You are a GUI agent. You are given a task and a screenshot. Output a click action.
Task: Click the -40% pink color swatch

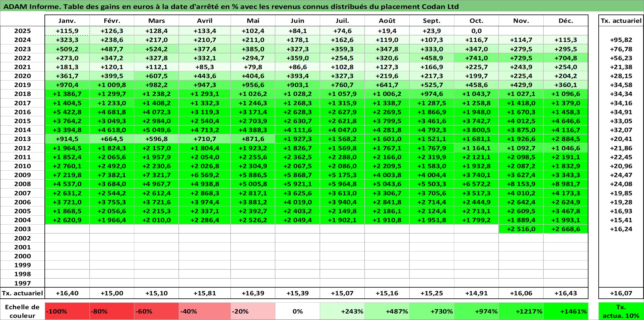pyautogui.click(x=205, y=311)
